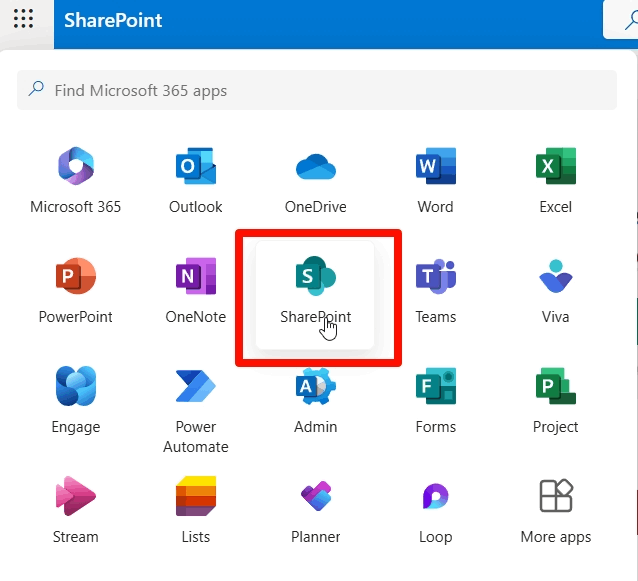The image size is (638, 581).
Task: Open the Engage app
Action: (76, 400)
